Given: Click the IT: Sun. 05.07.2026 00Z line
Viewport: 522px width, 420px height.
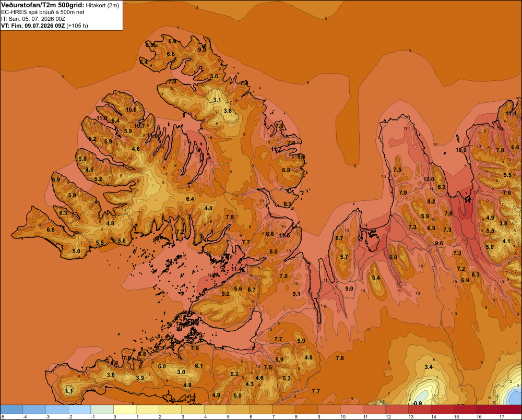Looking at the screenshot, I should point(33,19).
